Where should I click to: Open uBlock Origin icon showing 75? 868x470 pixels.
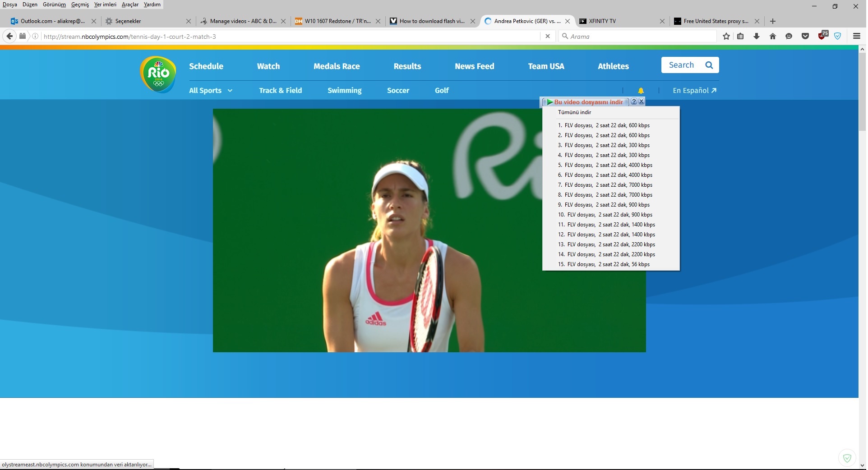(823, 35)
